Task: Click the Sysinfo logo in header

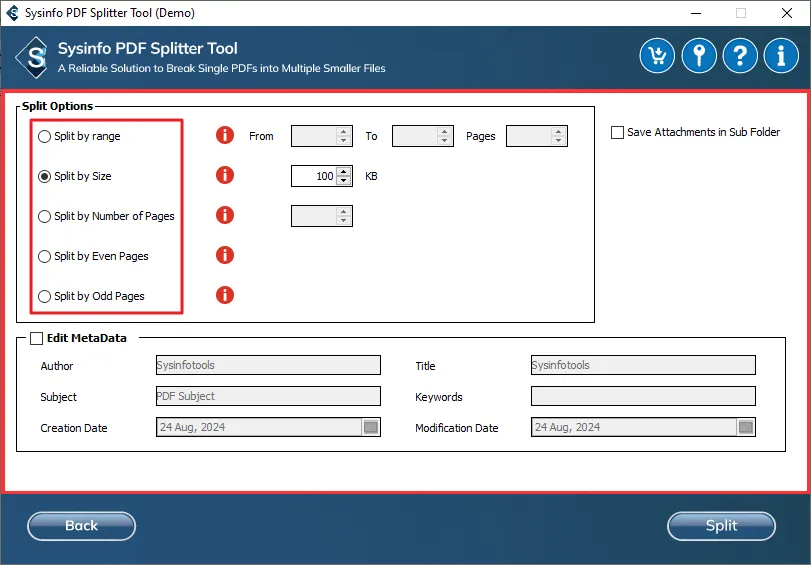Action: click(33, 57)
